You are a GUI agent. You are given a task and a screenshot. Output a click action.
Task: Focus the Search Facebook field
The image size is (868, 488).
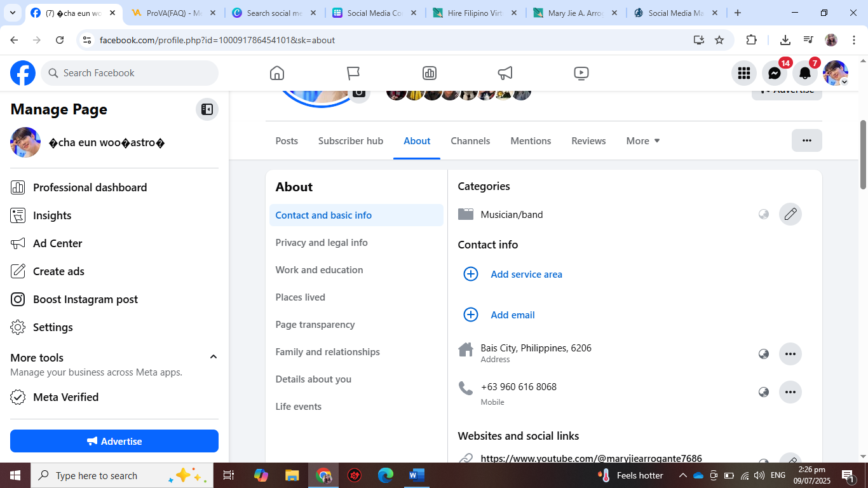pos(130,73)
